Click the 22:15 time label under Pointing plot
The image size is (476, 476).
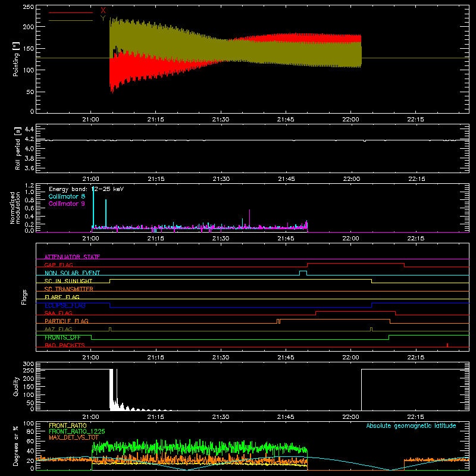pyautogui.click(x=415, y=120)
